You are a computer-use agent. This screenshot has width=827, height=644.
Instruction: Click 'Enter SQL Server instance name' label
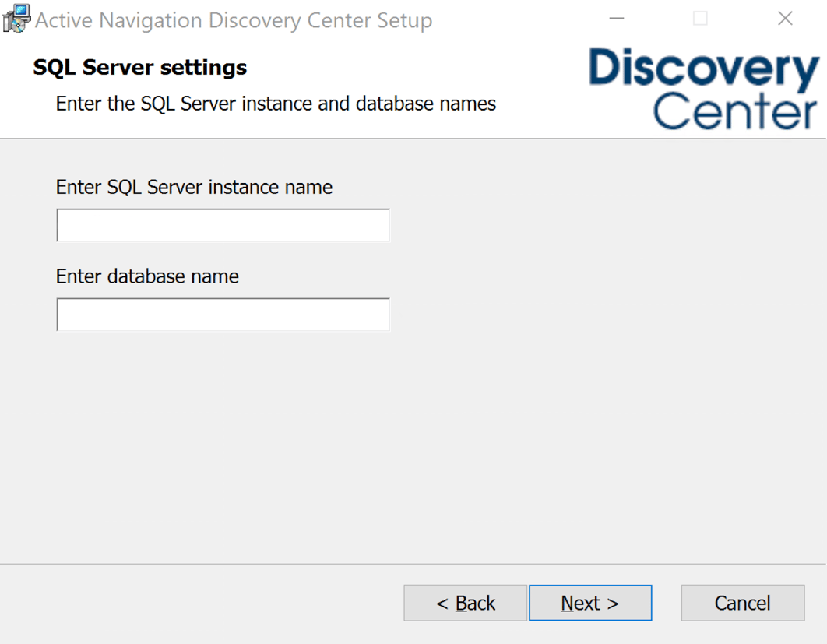(x=194, y=187)
